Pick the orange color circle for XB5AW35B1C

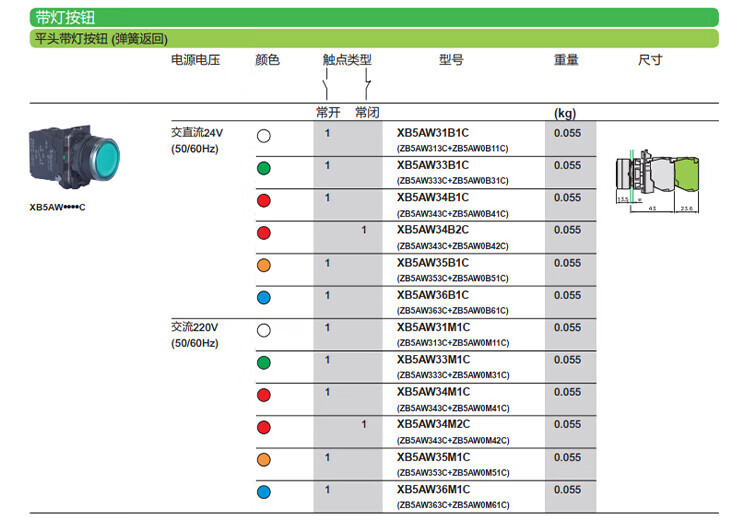[x=263, y=265]
